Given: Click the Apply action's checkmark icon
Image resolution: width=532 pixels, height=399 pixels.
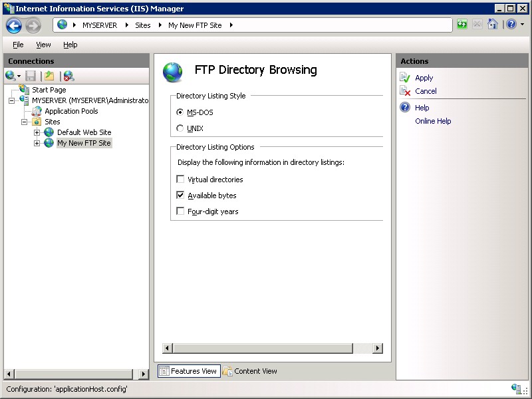Looking at the screenshot, I should coord(405,77).
